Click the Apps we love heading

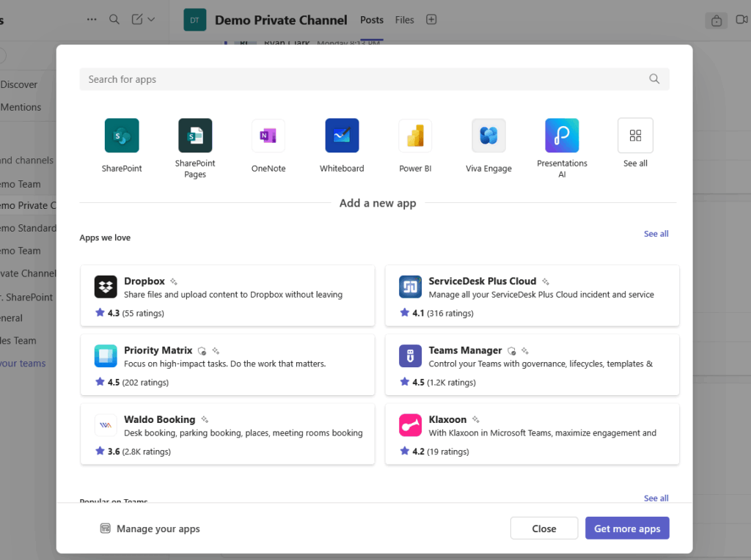tap(105, 238)
